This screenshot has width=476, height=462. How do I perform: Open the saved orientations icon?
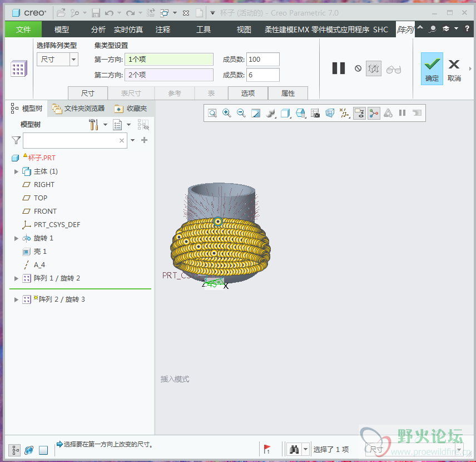[x=300, y=114]
